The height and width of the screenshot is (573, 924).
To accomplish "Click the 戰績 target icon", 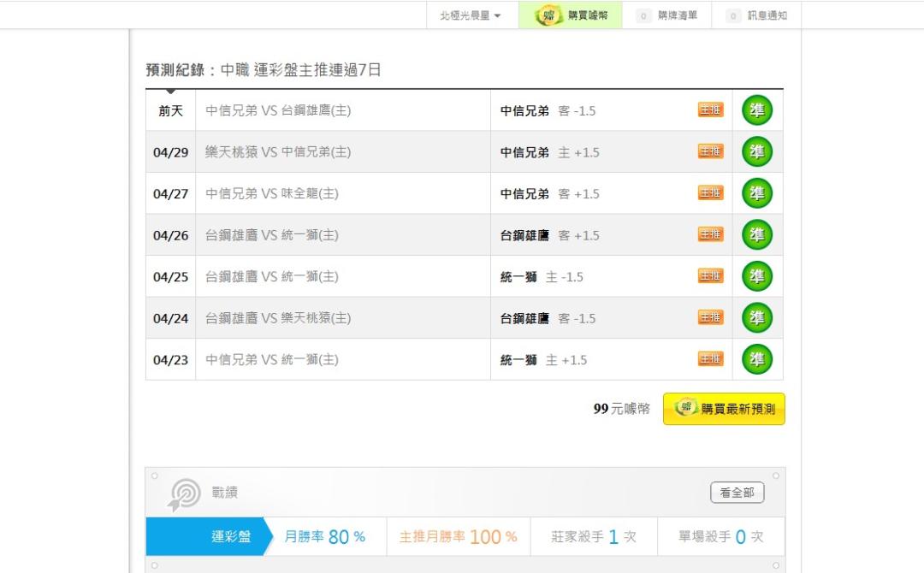I will pyautogui.click(x=185, y=493).
